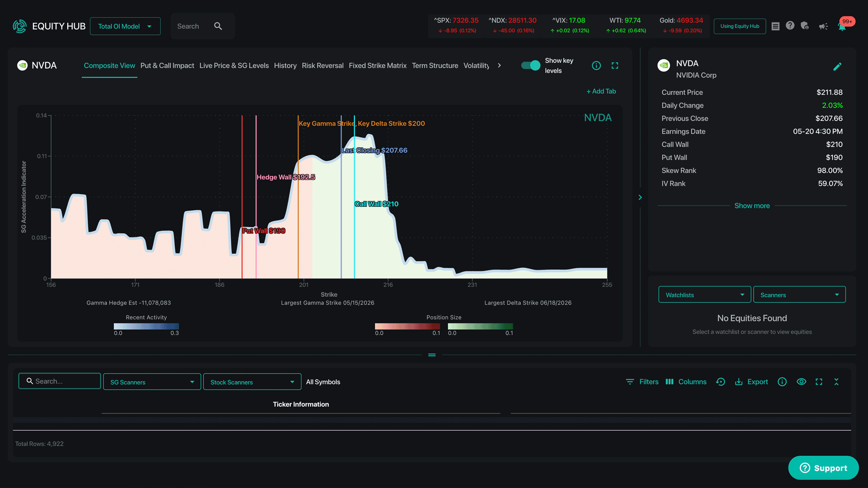The image size is (868, 488).
Task: Open the Fixed Strike Matrix tab
Action: click(377, 66)
